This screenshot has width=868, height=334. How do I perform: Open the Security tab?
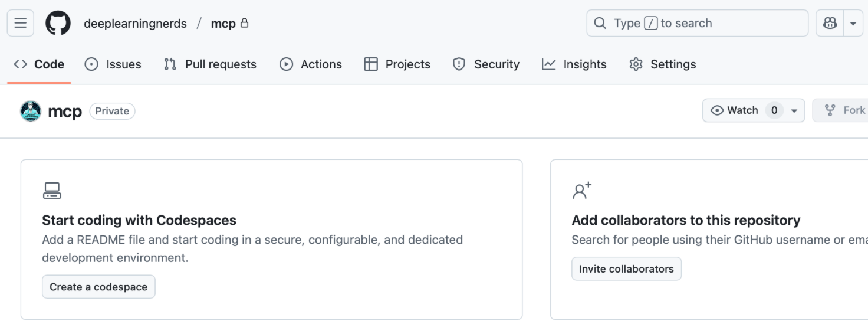(x=486, y=64)
